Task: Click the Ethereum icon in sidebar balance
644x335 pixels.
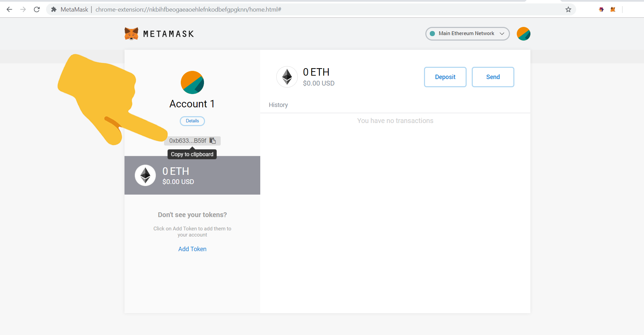Action: coord(145,175)
